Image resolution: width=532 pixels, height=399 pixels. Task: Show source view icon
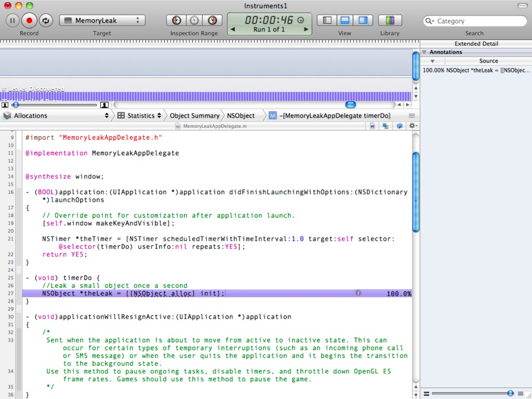pos(372,126)
